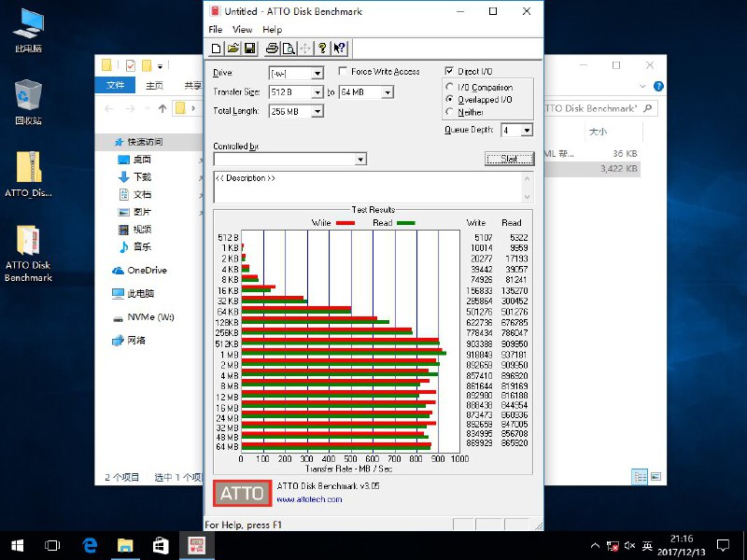
Task: Open the Store icon on the taskbar
Action: [160, 545]
